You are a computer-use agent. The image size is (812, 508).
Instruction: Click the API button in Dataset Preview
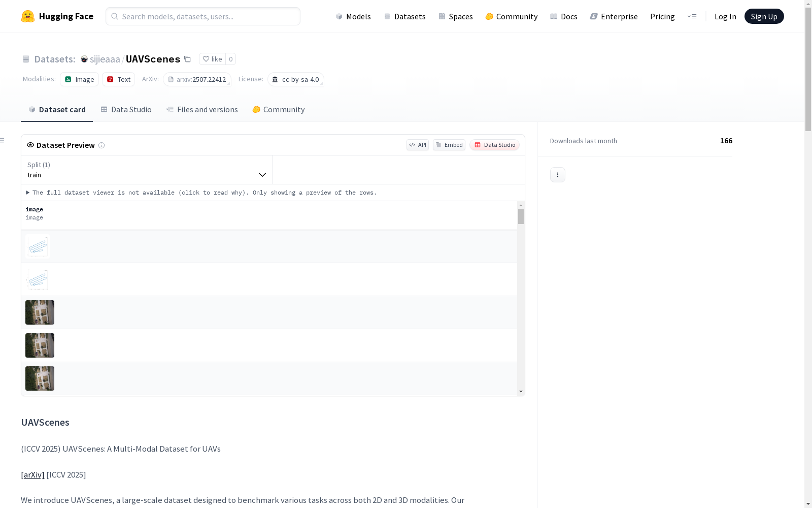(418, 145)
